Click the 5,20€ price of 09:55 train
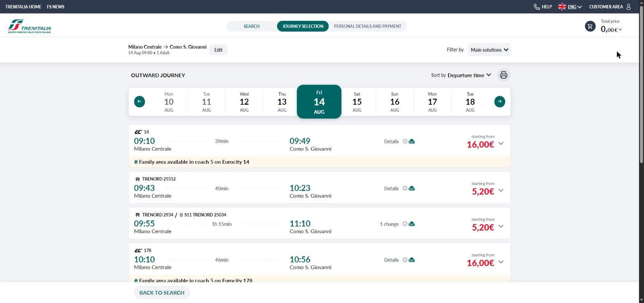644x303 pixels. click(x=483, y=227)
